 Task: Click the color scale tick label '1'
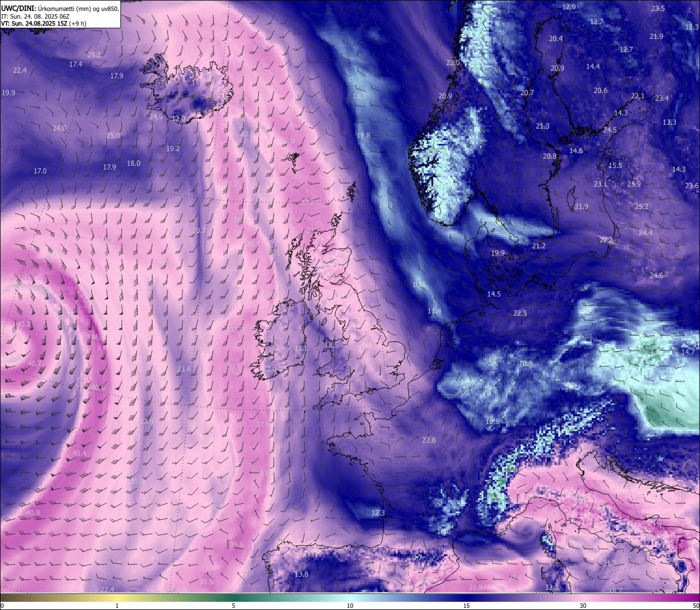click(x=117, y=606)
